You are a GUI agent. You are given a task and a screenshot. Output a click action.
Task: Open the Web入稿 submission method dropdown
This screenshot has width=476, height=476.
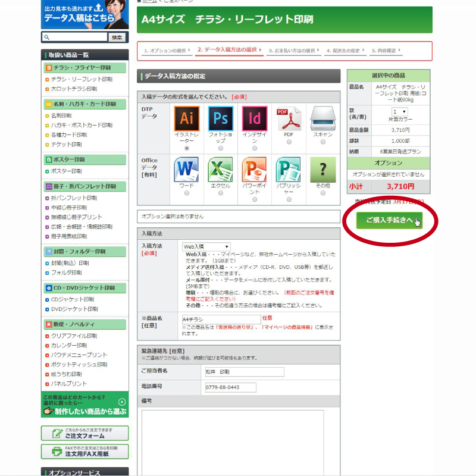pos(206,246)
